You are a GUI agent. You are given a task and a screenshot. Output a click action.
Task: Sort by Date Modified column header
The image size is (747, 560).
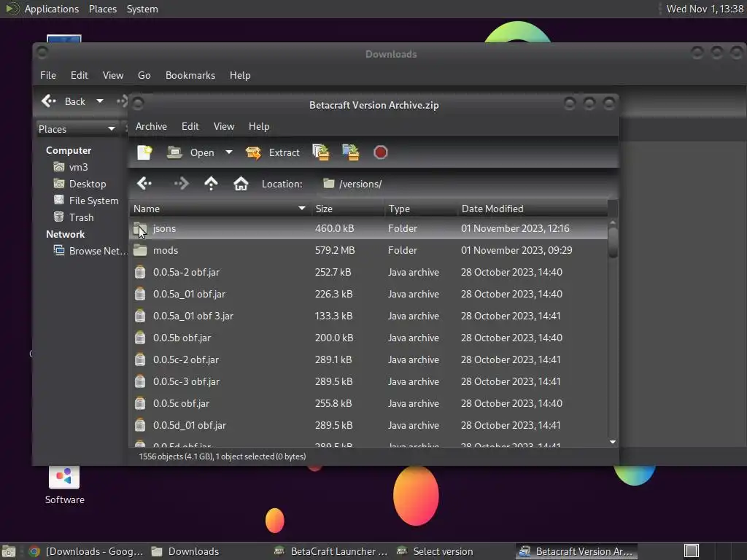(533, 209)
